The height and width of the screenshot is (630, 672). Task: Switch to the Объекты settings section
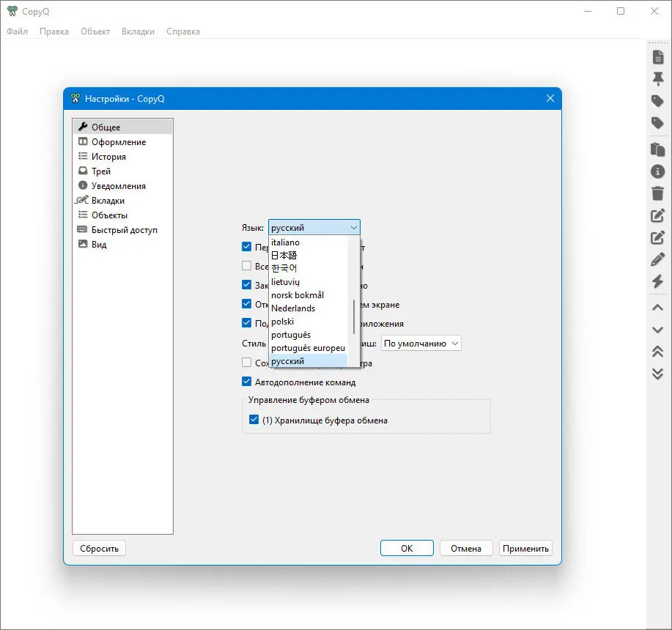pyautogui.click(x=122, y=215)
